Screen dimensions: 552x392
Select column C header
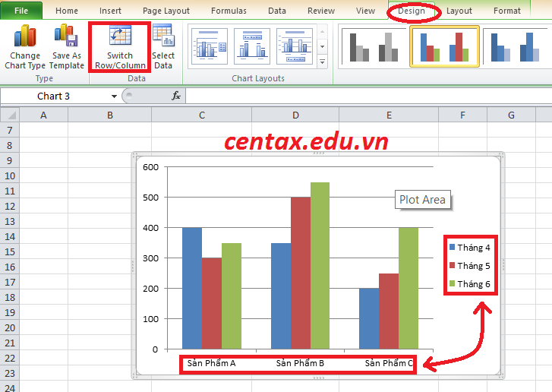[x=202, y=115]
